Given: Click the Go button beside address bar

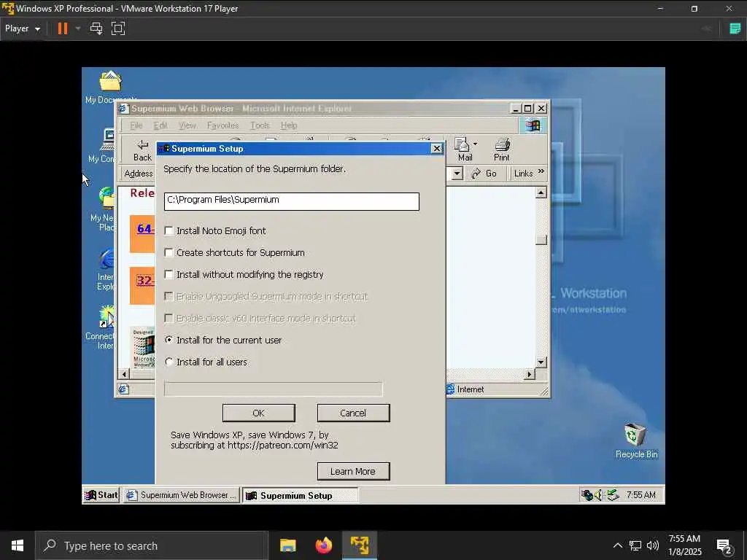Looking at the screenshot, I should [484, 174].
